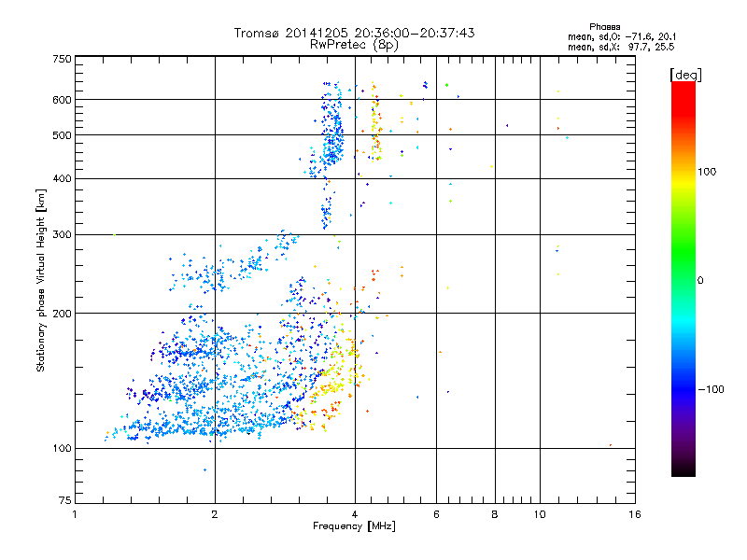Click the 'mean, sd,X: 97.7, 25.5' line
This screenshot has height=560, width=747.
621,47
